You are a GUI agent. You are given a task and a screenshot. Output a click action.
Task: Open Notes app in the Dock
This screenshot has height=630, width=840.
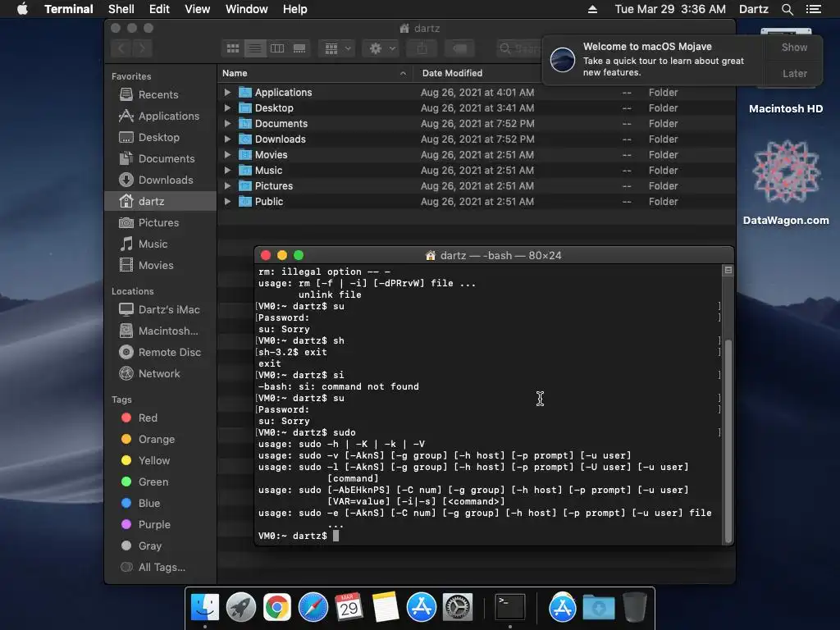click(386, 608)
